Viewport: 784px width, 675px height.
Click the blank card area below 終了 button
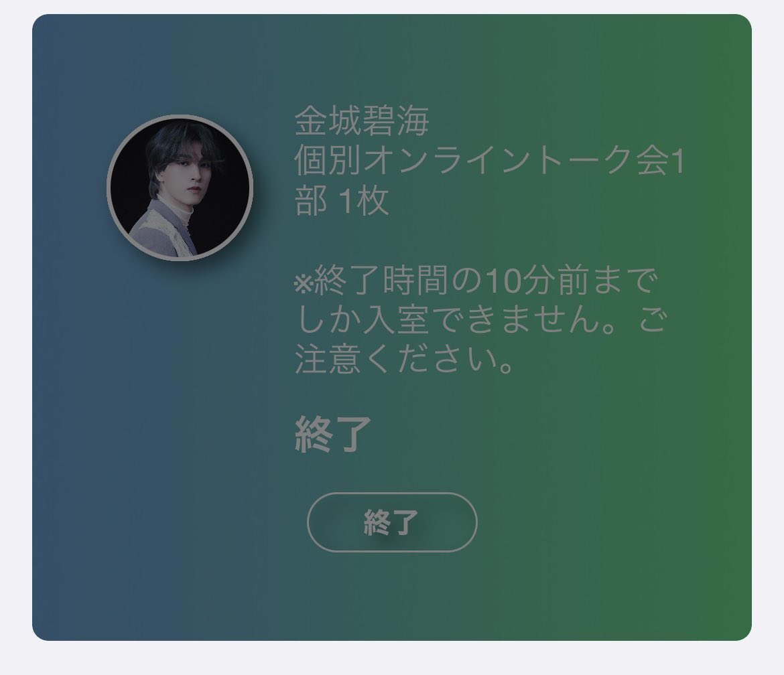point(392,595)
